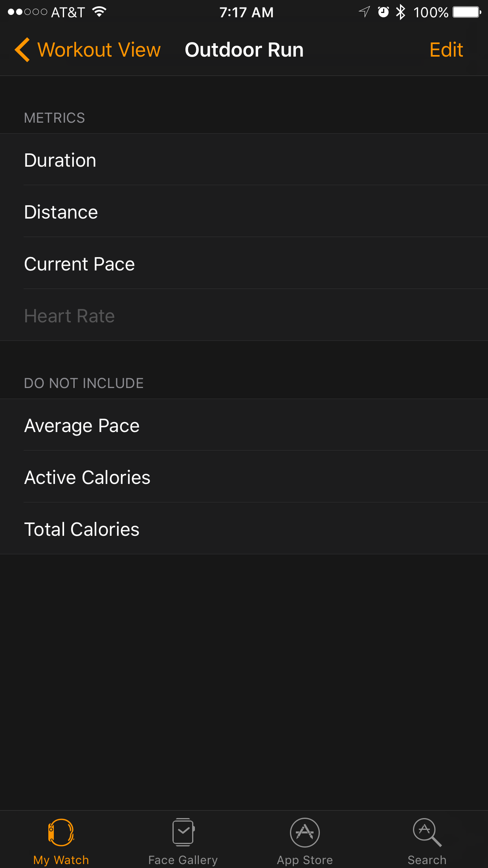Select the Duration metric row
Image resolution: width=488 pixels, height=868 pixels.
(x=244, y=160)
